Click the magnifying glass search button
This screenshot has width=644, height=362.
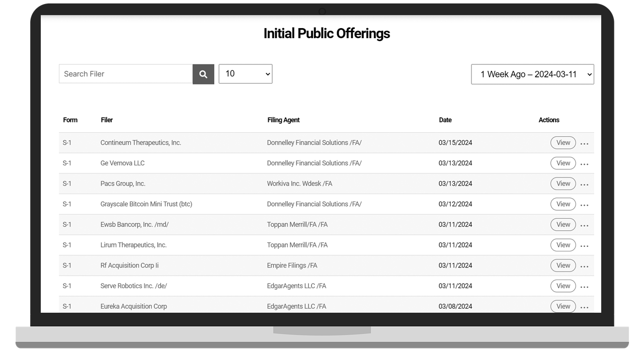[203, 74]
